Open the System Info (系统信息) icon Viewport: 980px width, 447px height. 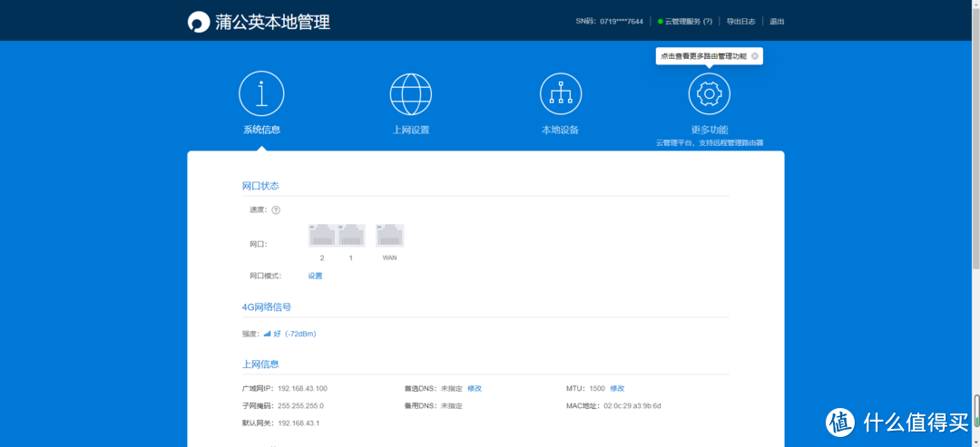pos(261,93)
